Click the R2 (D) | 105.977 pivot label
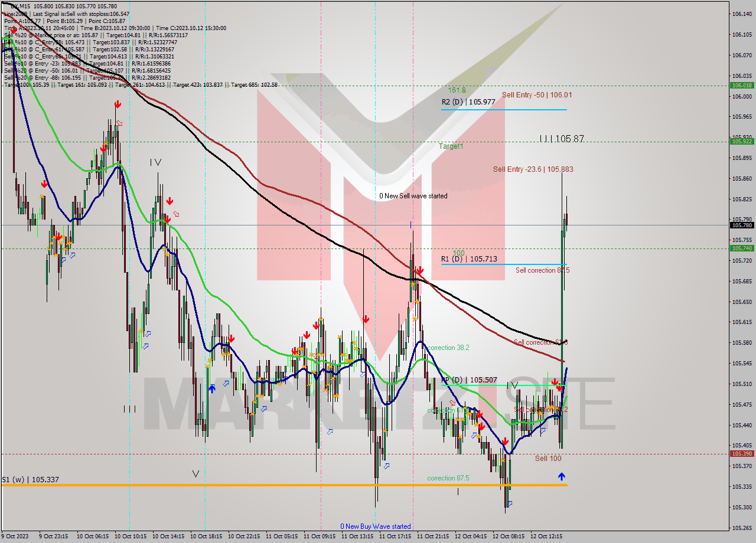The image size is (756, 543). [468, 102]
